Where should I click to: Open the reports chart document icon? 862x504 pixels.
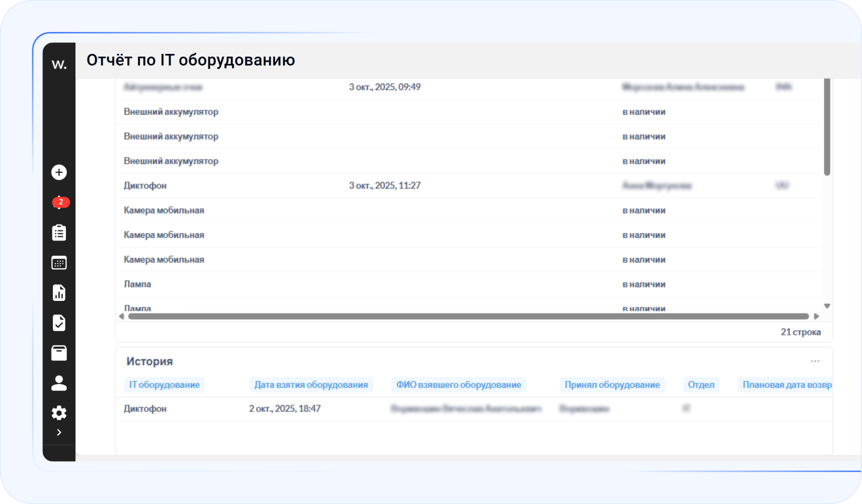pos(59,293)
